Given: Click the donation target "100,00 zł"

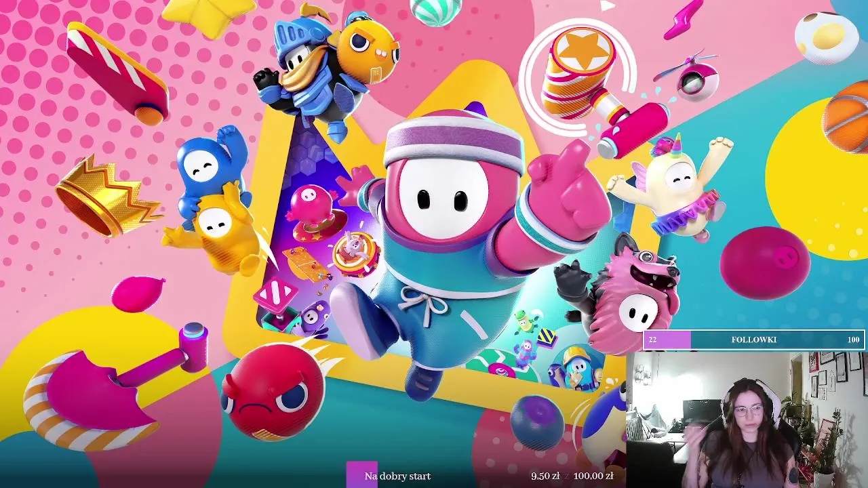Looking at the screenshot, I should [x=593, y=476].
